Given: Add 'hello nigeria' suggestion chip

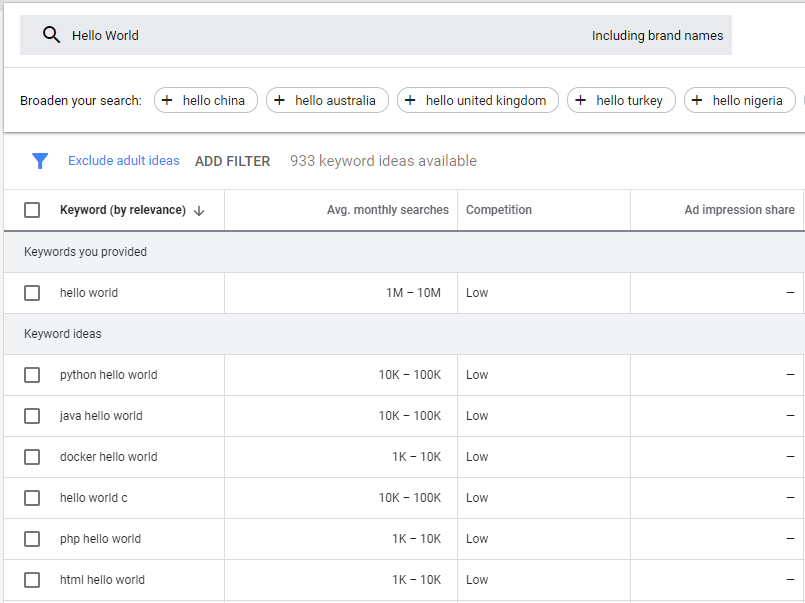Looking at the screenshot, I should coord(739,100).
